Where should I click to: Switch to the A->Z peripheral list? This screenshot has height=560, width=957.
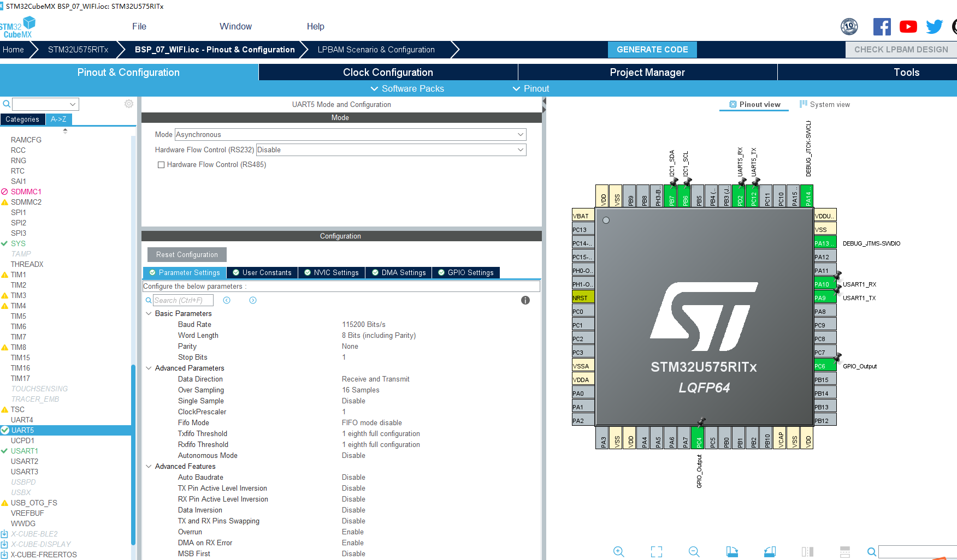click(58, 119)
